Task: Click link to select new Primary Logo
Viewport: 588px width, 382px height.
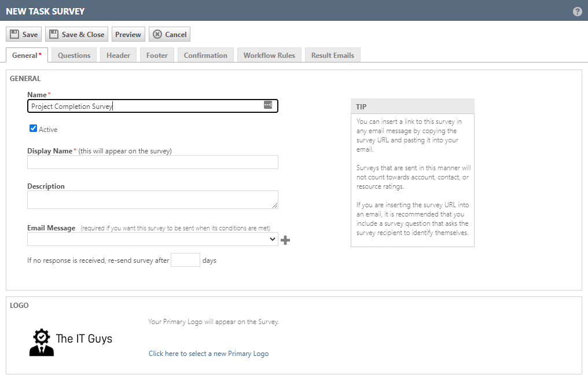Action: [x=208, y=354]
